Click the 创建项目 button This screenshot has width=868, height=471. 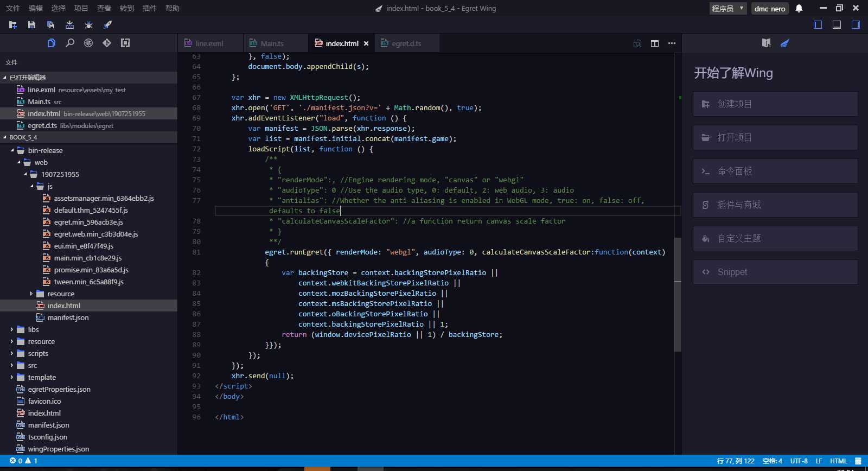click(x=775, y=104)
